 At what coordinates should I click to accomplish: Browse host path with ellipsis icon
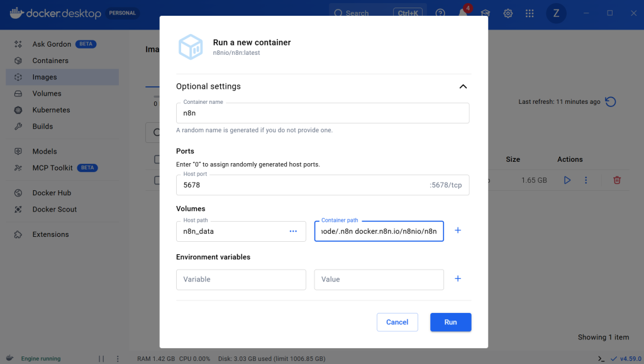[293, 231]
